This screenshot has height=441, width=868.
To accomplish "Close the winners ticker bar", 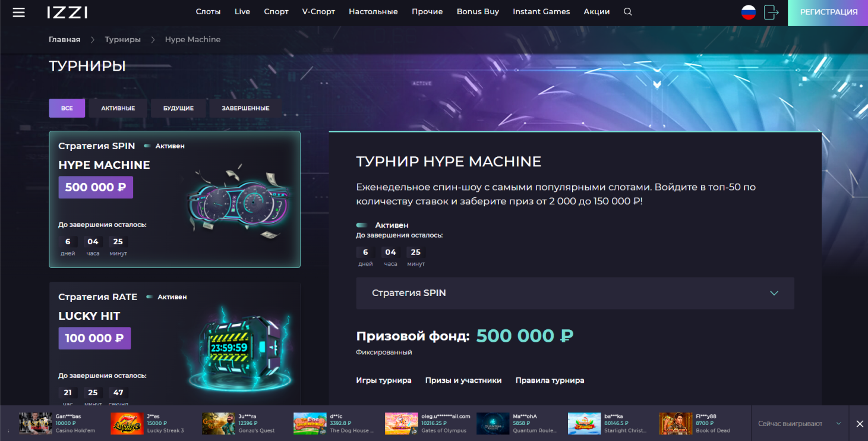I will point(859,424).
